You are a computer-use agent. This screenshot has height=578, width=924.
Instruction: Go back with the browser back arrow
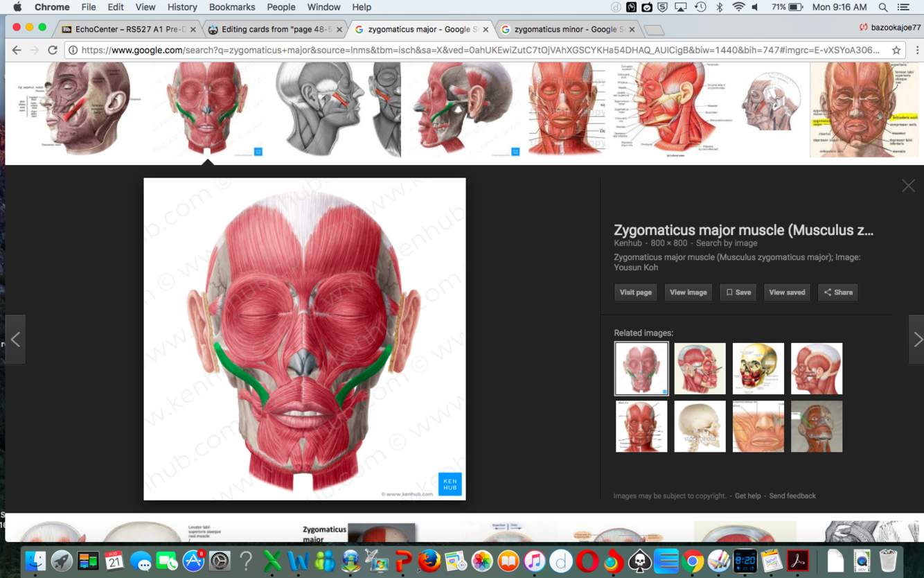17,50
